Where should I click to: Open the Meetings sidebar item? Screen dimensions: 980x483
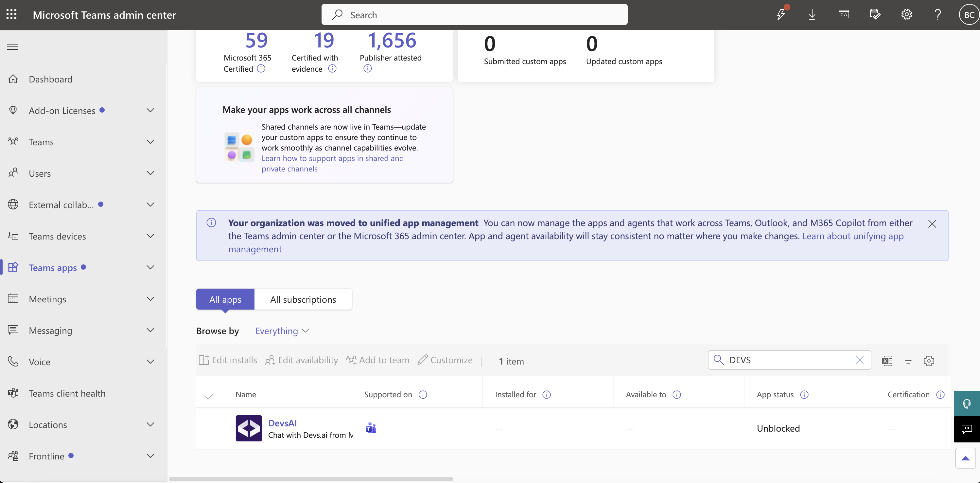click(47, 299)
